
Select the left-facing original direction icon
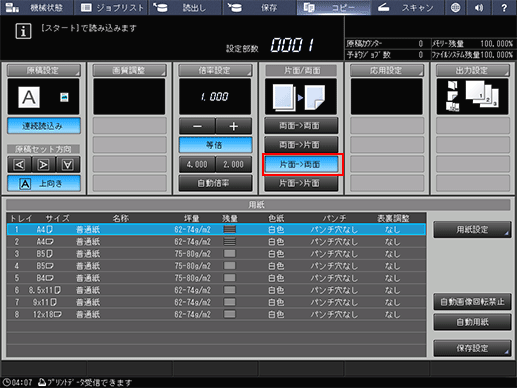19,165
